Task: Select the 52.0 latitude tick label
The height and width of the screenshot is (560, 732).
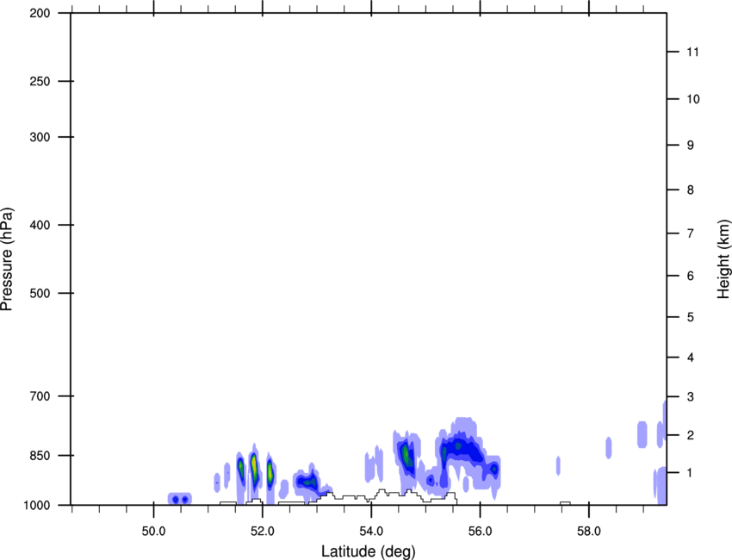Action: (262, 531)
